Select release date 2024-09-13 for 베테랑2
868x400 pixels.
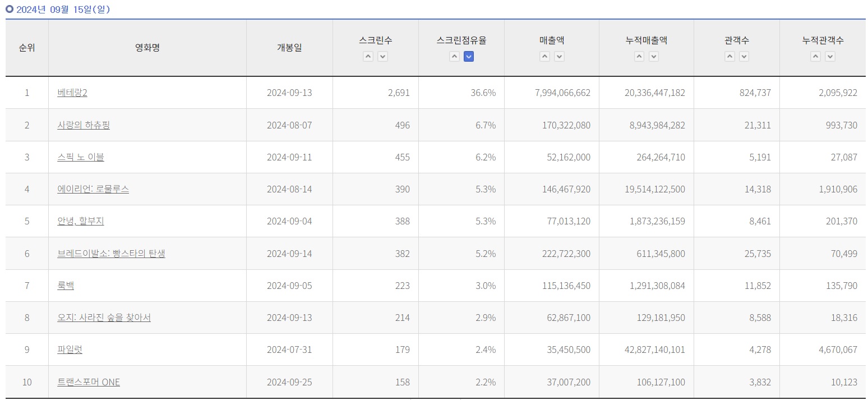289,93
